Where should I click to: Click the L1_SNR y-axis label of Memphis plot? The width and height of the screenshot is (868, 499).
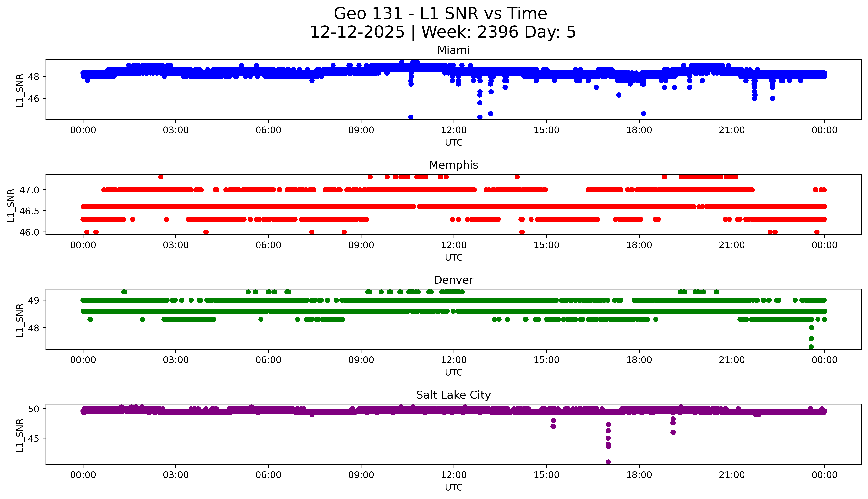11,205
